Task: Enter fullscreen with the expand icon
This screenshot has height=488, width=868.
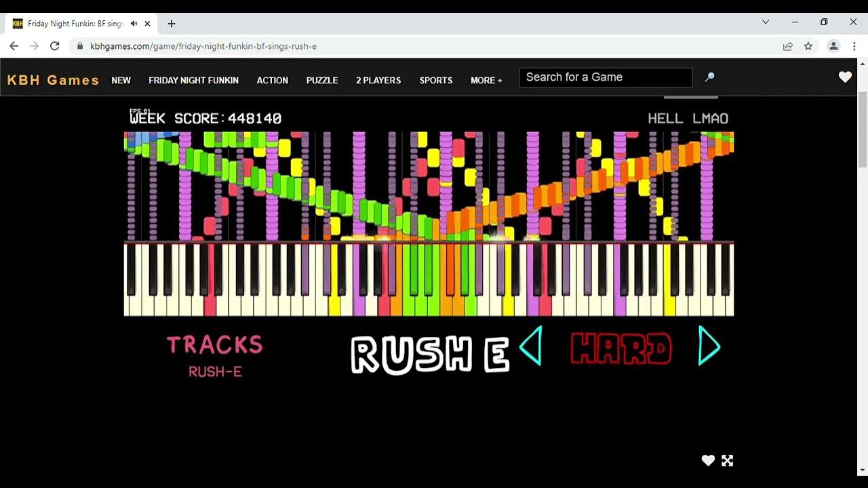Action: click(728, 461)
